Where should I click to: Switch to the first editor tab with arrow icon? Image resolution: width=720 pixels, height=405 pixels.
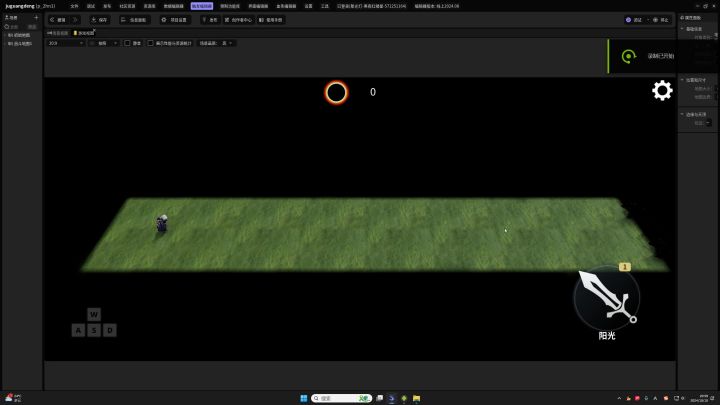click(x=57, y=33)
